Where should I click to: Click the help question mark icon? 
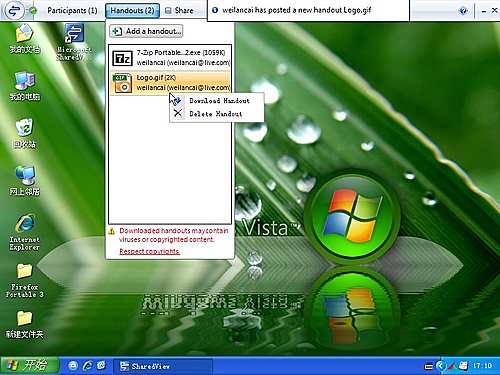[463, 11]
